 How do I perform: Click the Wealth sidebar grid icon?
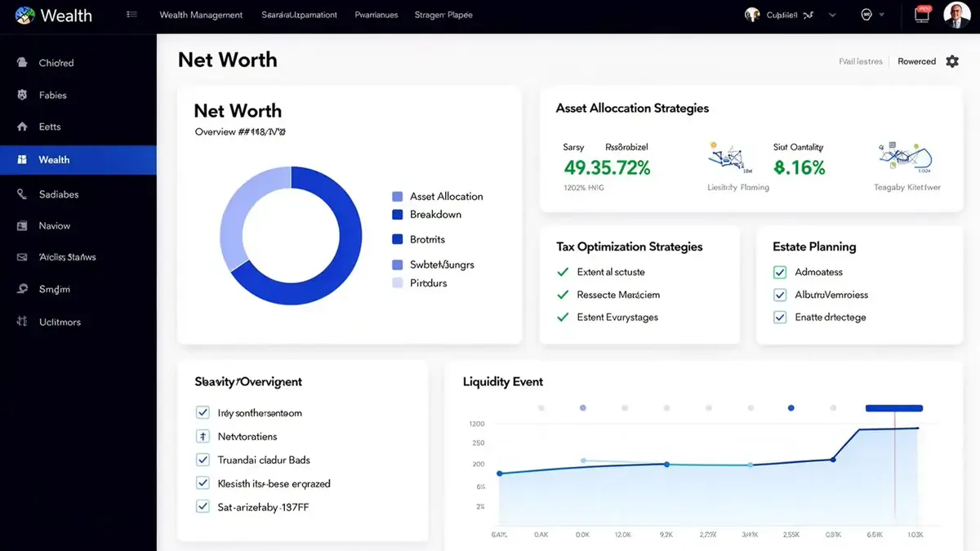coord(22,160)
